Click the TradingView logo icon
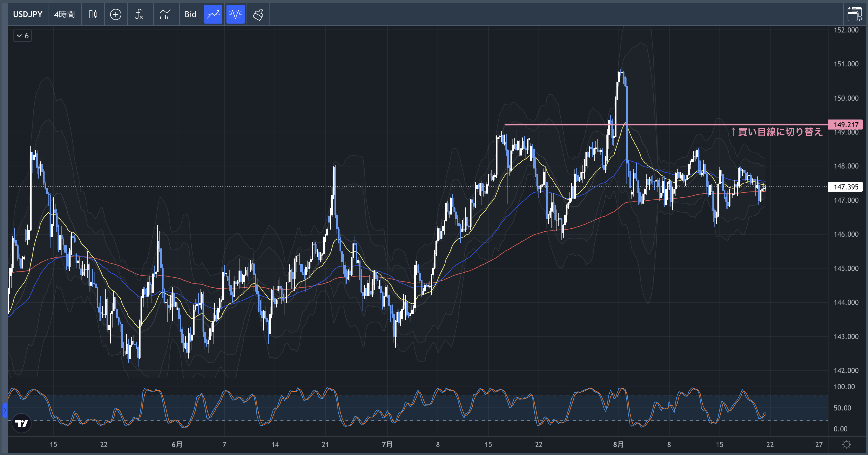 [22, 423]
